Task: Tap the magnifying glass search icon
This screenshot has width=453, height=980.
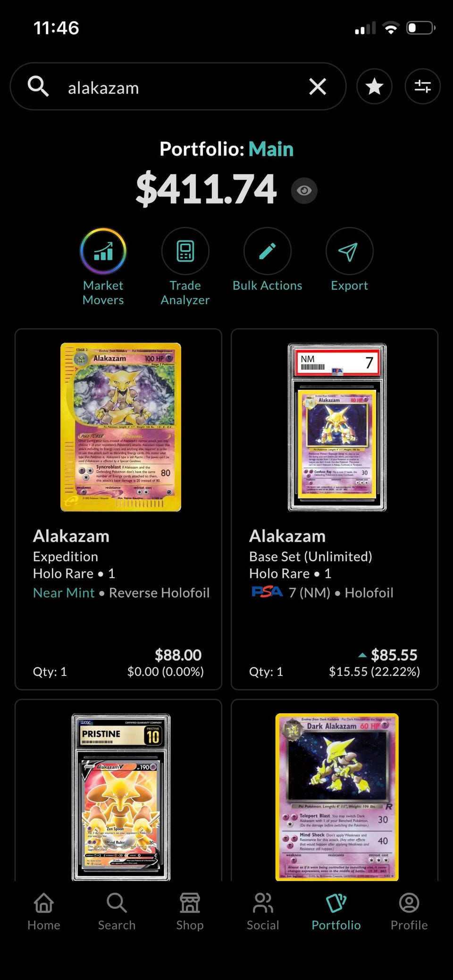Action: click(x=38, y=87)
